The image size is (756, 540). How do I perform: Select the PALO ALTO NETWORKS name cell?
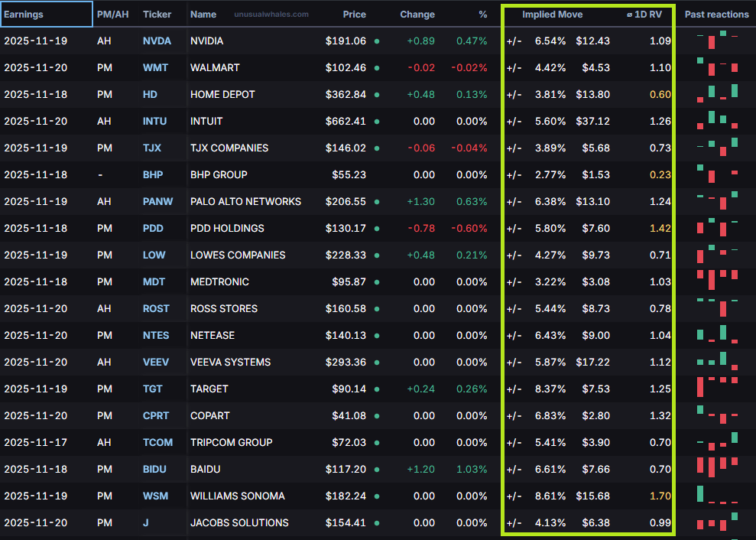(x=246, y=202)
